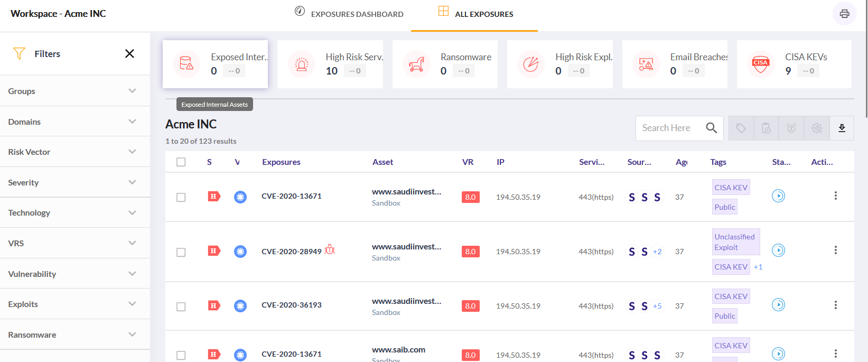The height and width of the screenshot is (362, 868).
Task: Click the tag icon in toolbar
Action: coord(741,128)
